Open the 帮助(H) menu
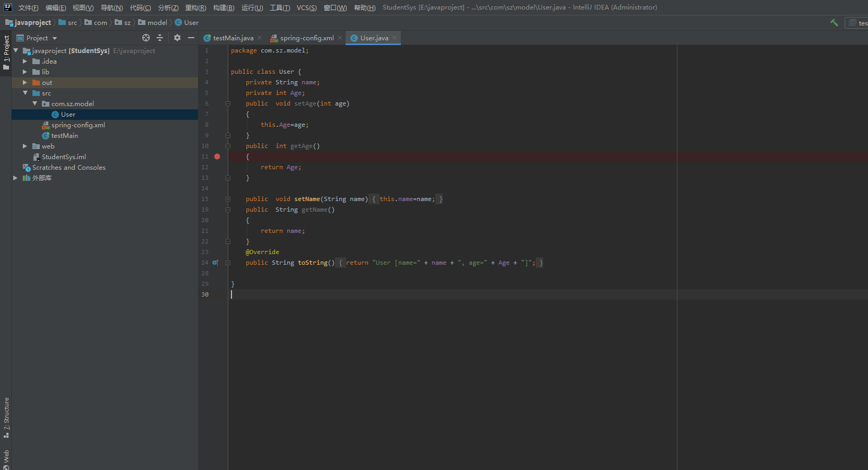 (x=365, y=7)
